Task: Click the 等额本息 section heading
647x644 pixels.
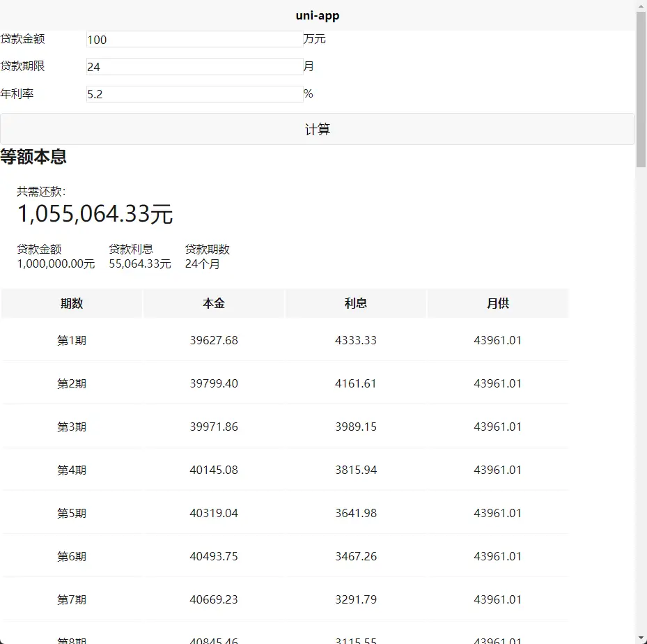Action: (33, 157)
